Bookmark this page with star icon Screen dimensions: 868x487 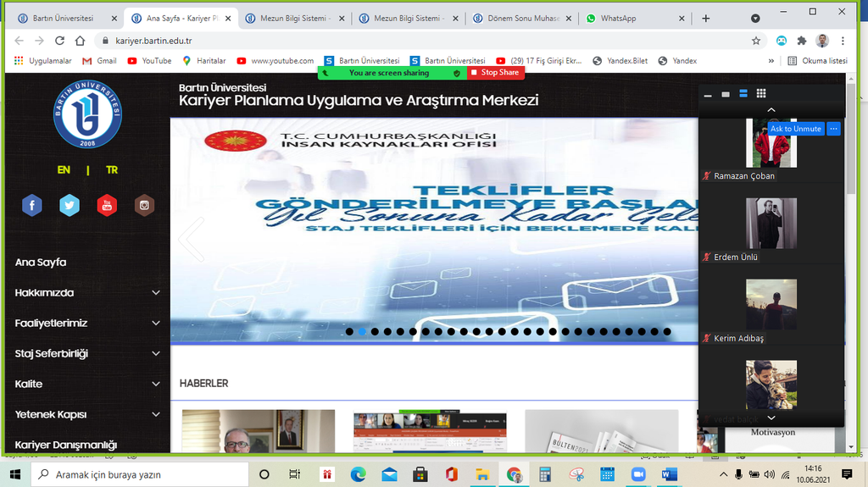coord(755,41)
